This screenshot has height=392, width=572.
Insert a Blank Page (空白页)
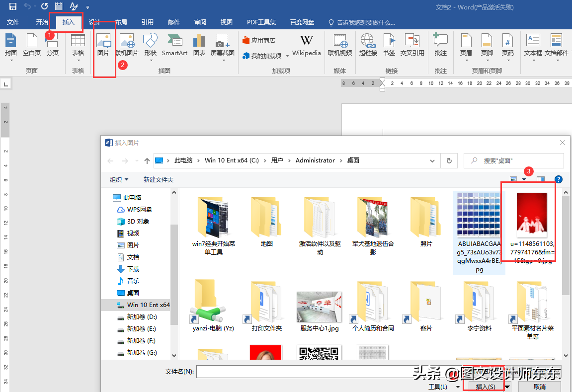[x=32, y=45]
